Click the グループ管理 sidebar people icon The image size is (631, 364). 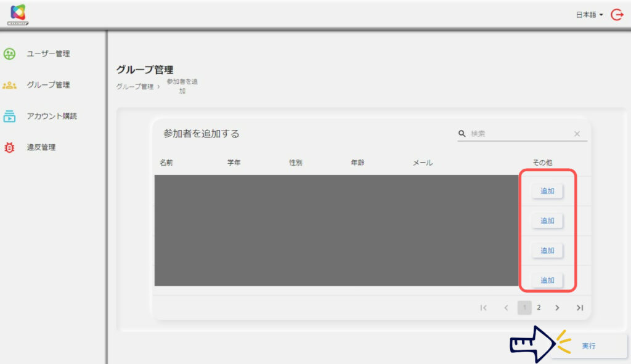click(9, 85)
